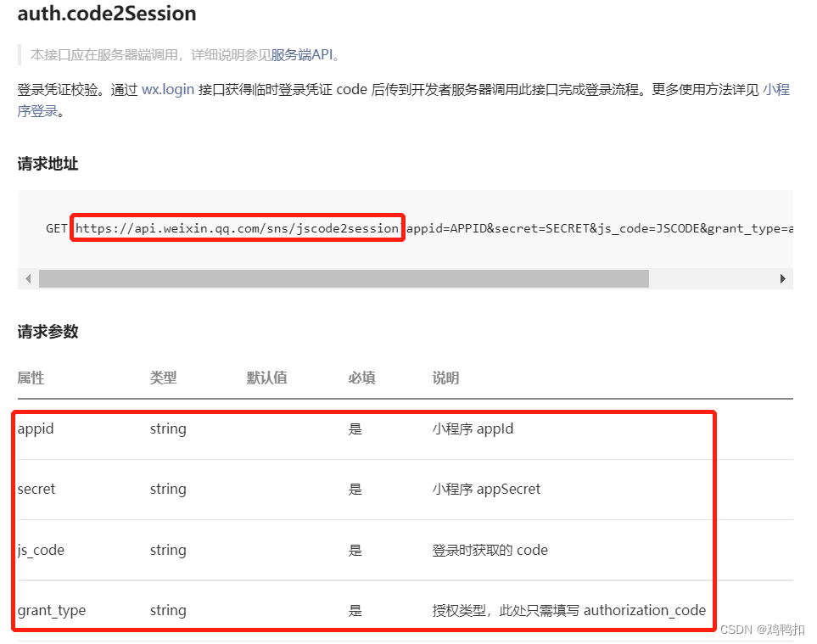
Task: Click the string type in js_code row
Action: coord(168,550)
